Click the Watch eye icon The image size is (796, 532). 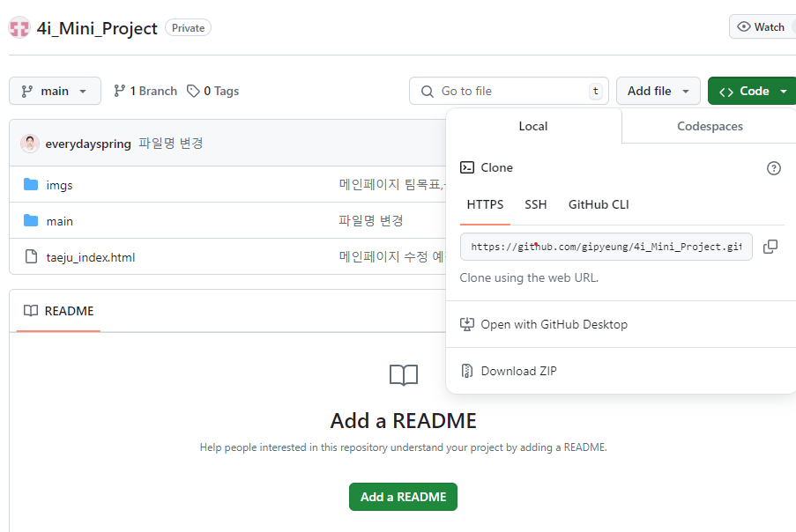point(743,26)
